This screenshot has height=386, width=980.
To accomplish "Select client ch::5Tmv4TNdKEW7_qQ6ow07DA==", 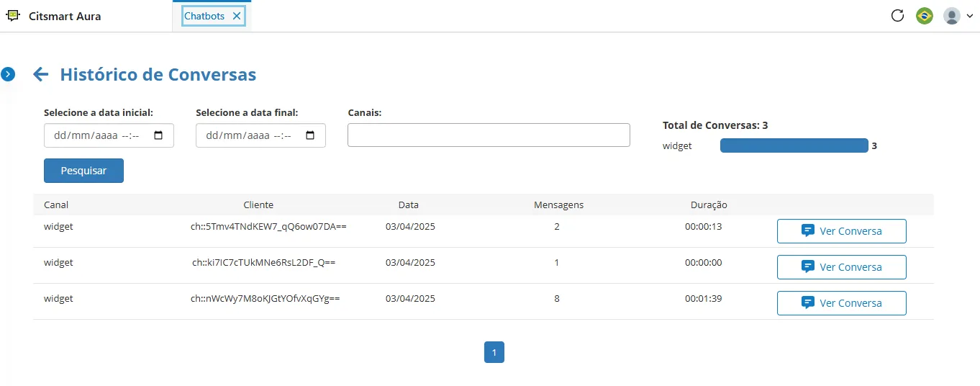I will point(268,226).
